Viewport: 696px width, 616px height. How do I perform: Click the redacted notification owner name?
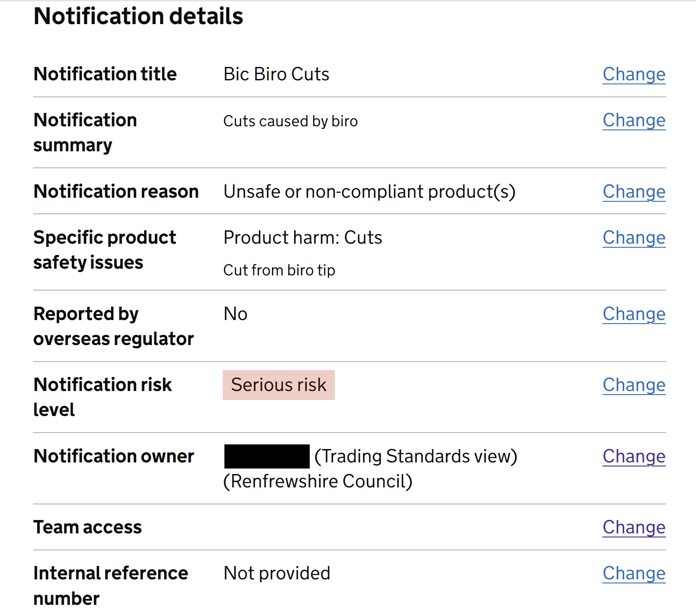click(267, 456)
